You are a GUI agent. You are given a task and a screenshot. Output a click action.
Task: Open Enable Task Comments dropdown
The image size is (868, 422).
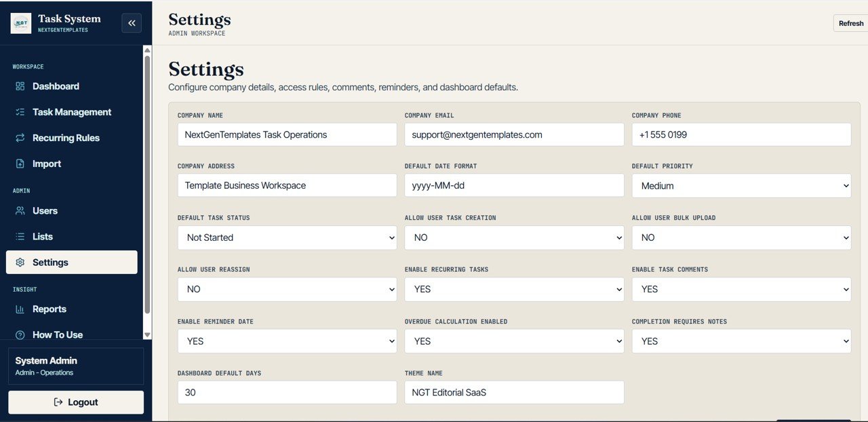(741, 289)
